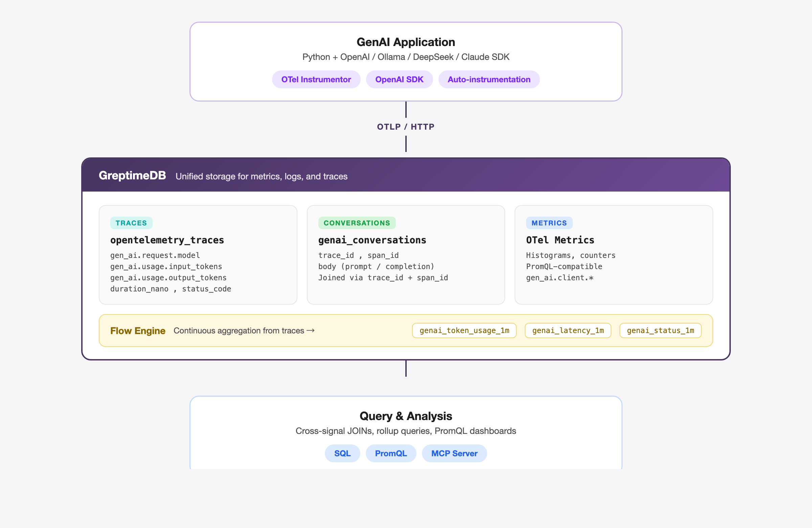This screenshot has height=528, width=812.
Task: Select the genai_status_1m chip
Action: (x=660, y=330)
